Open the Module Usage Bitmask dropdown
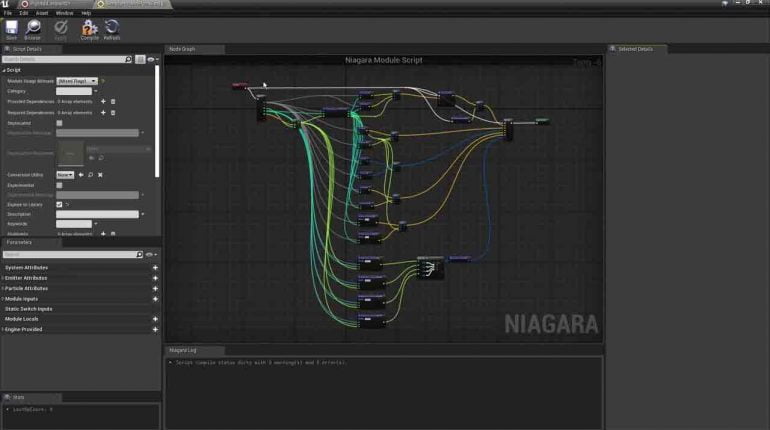The height and width of the screenshot is (430, 770). [x=77, y=81]
